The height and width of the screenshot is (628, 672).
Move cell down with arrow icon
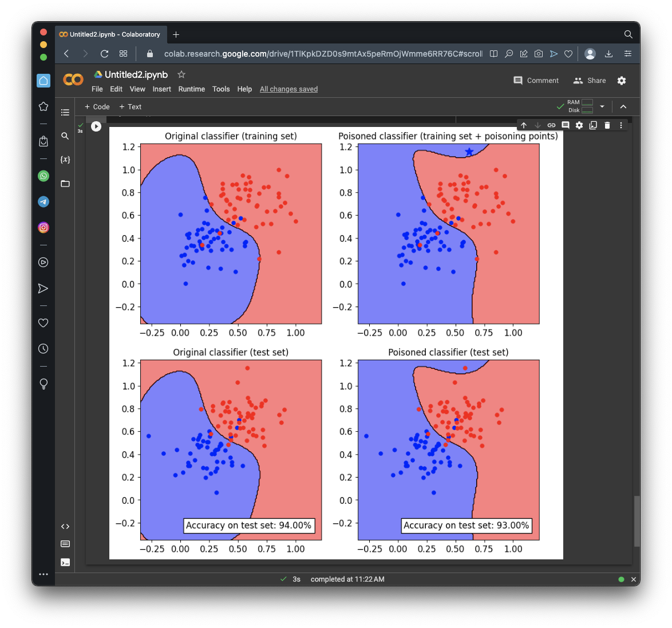click(x=537, y=125)
